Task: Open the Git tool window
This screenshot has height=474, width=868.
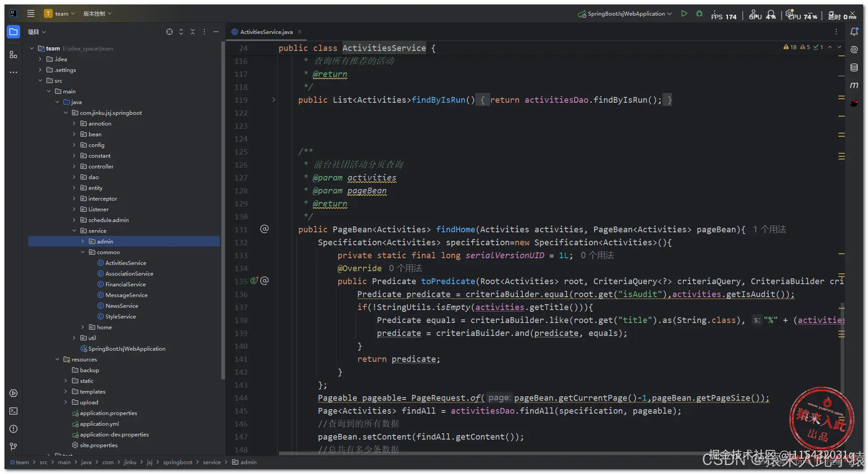Action: point(13,446)
